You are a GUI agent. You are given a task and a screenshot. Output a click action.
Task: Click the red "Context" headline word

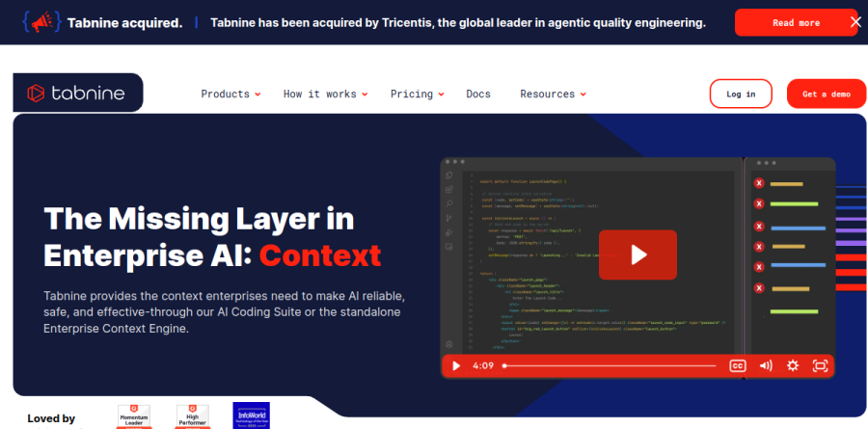point(320,255)
